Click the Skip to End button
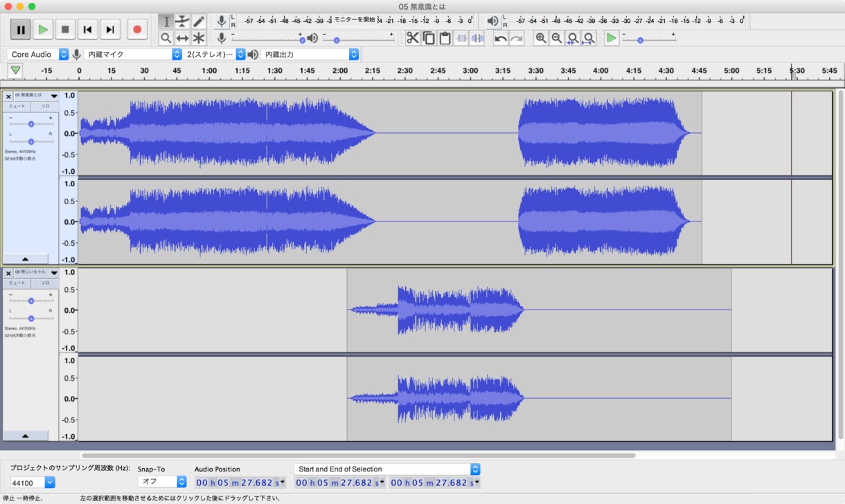Image resolution: width=845 pixels, height=504 pixels. 110,29
